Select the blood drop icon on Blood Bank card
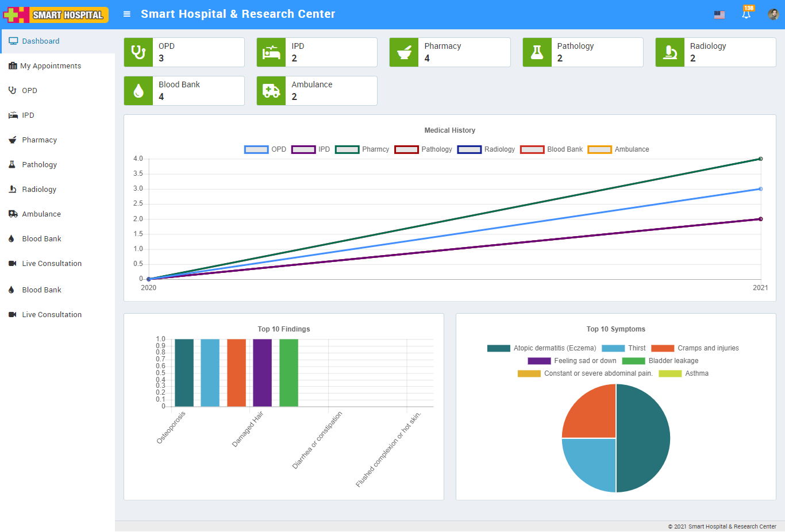785x532 pixels. (138, 90)
